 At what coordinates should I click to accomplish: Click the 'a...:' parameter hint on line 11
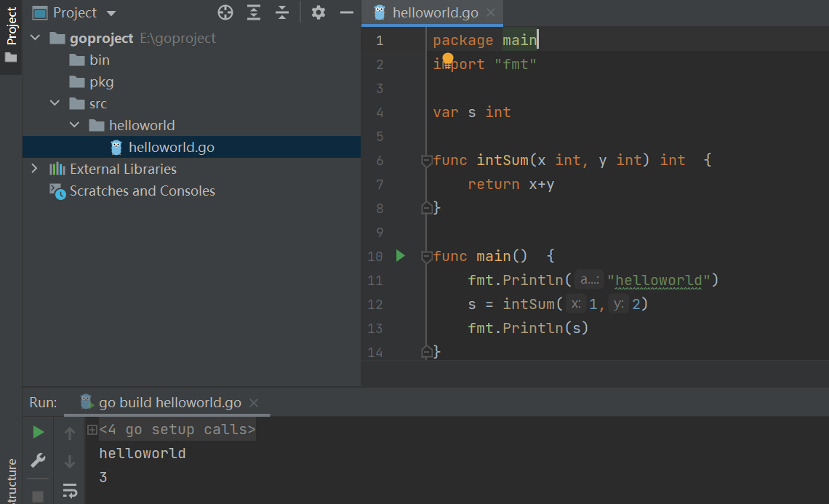(x=590, y=280)
